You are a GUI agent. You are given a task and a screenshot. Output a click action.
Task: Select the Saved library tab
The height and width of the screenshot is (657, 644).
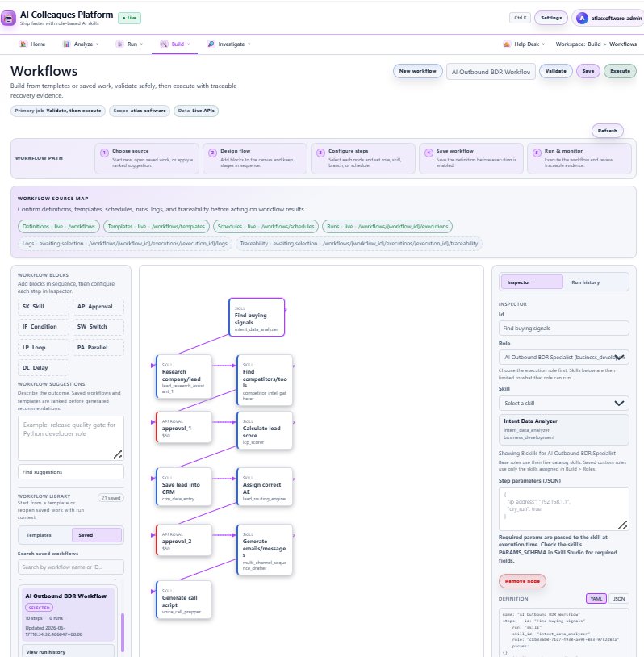[x=96, y=535]
